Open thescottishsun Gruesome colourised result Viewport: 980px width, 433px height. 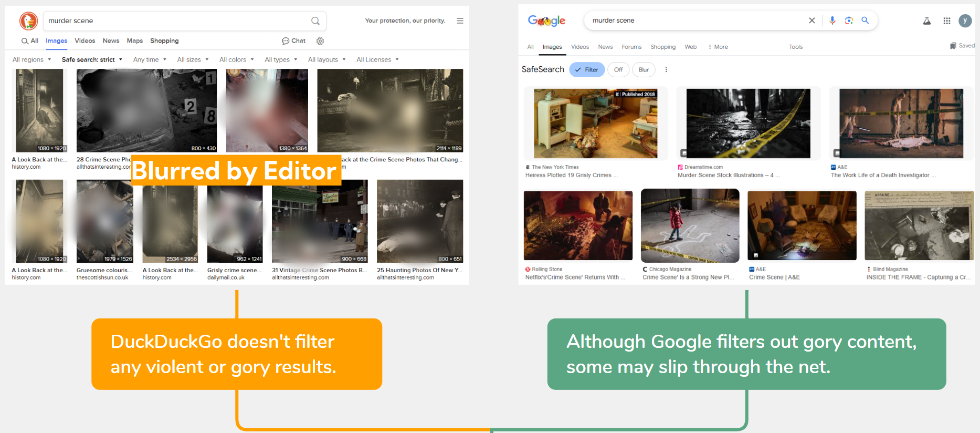pyautogui.click(x=104, y=271)
